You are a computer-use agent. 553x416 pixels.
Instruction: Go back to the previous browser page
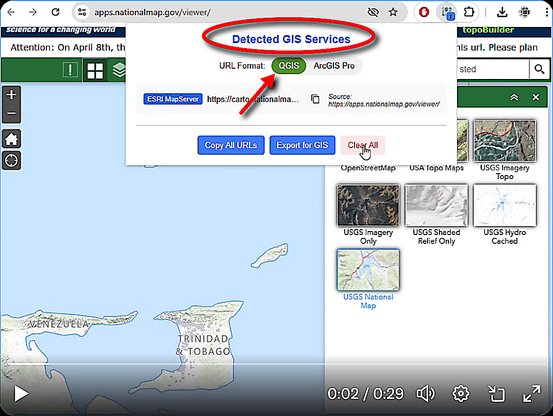click(11, 12)
